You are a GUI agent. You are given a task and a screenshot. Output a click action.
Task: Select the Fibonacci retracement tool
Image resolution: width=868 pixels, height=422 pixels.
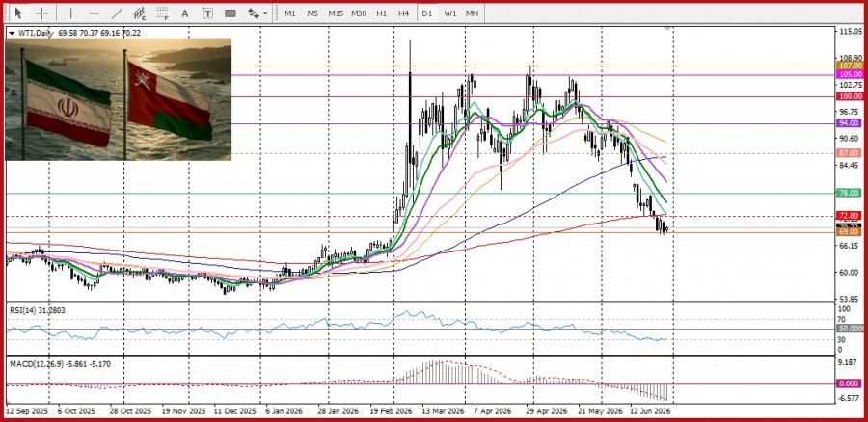coord(162,13)
